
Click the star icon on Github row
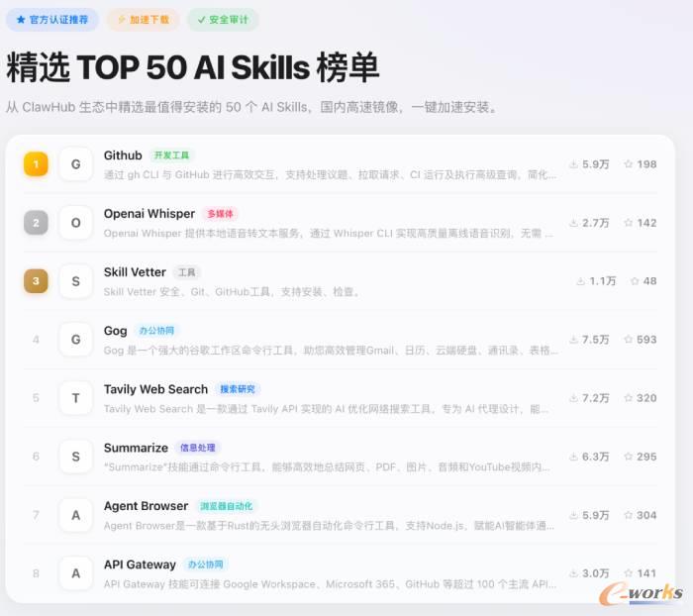pos(628,164)
